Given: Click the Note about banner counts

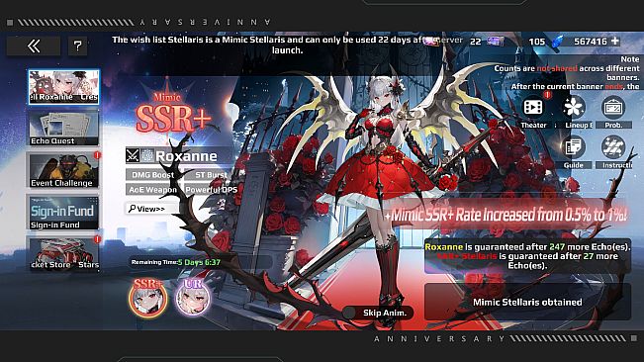Looking at the screenshot, I should tap(567, 72).
